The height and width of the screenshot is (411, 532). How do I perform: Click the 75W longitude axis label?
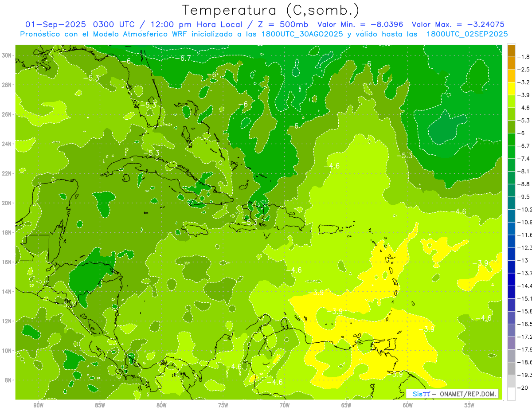coord(223,406)
